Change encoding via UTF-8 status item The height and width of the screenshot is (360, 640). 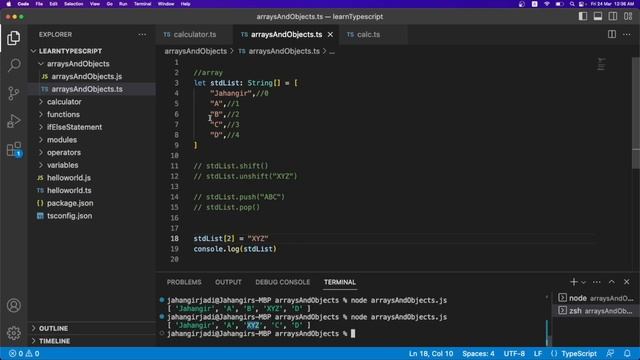coord(514,353)
